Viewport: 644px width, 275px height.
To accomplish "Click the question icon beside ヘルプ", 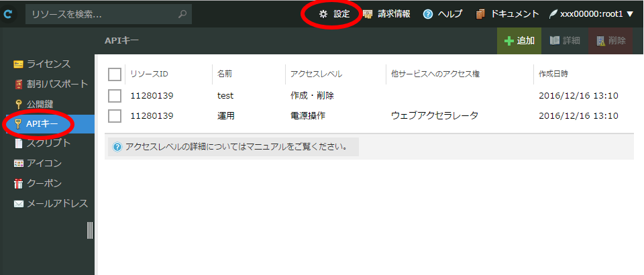I will pyautogui.click(x=428, y=14).
